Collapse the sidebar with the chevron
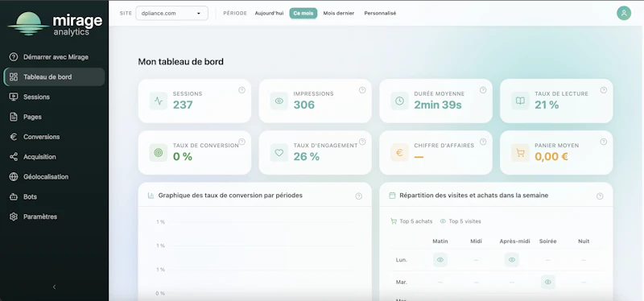 point(54,287)
